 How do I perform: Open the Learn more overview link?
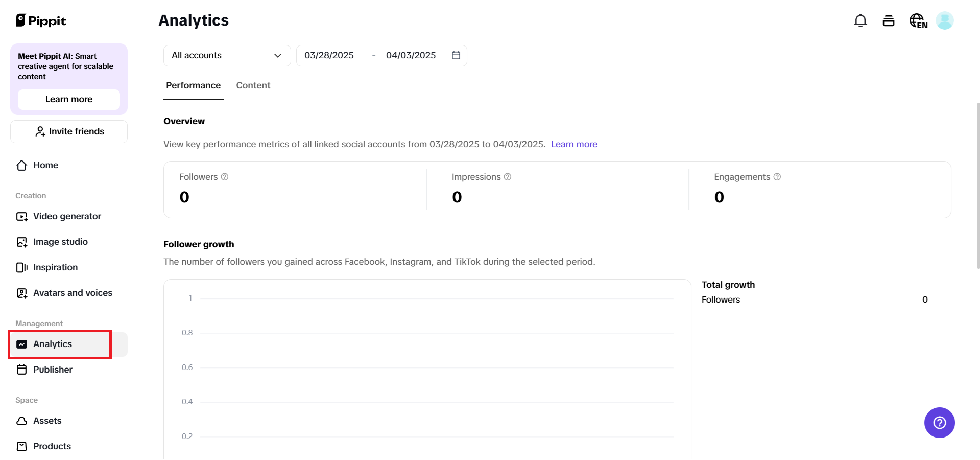[574, 144]
